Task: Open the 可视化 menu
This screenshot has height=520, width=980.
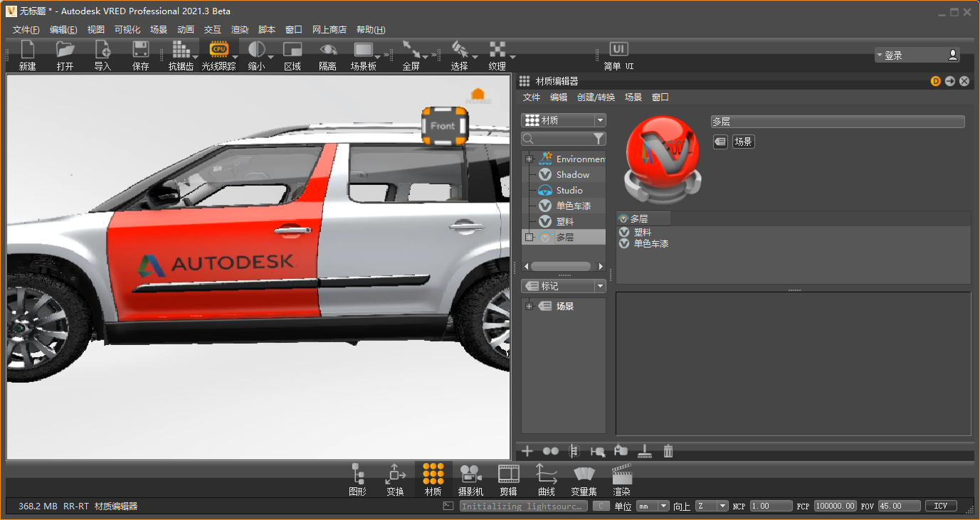Action: point(127,30)
